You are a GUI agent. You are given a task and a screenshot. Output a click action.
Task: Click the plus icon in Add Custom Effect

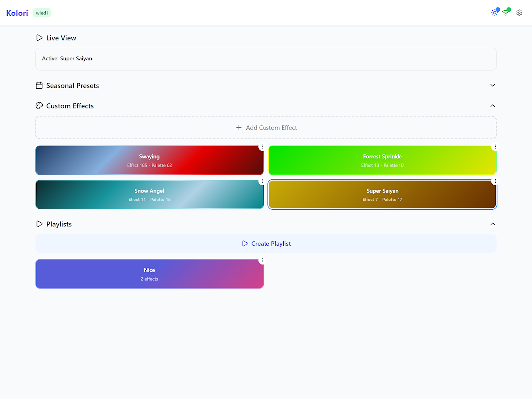pos(239,127)
